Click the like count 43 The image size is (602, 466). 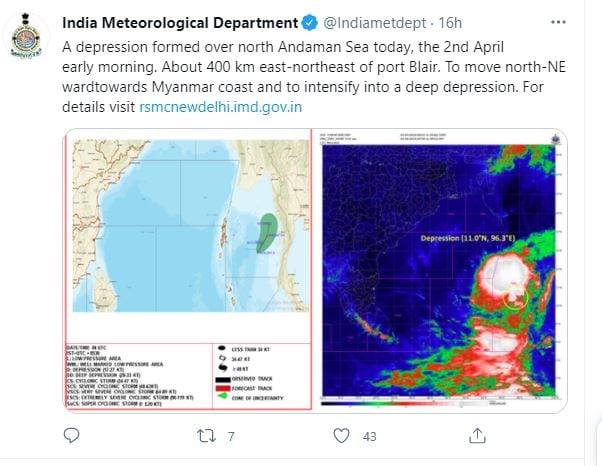tap(369, 436)
